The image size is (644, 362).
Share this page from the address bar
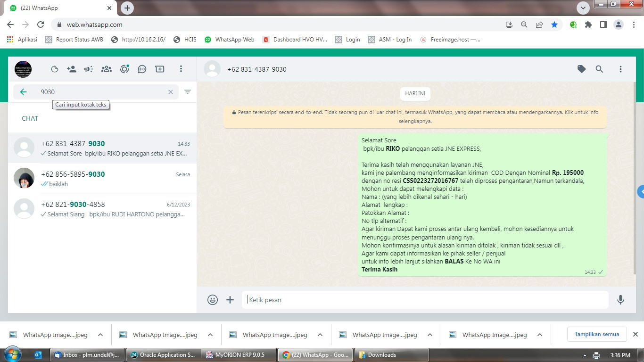(539, 25)
